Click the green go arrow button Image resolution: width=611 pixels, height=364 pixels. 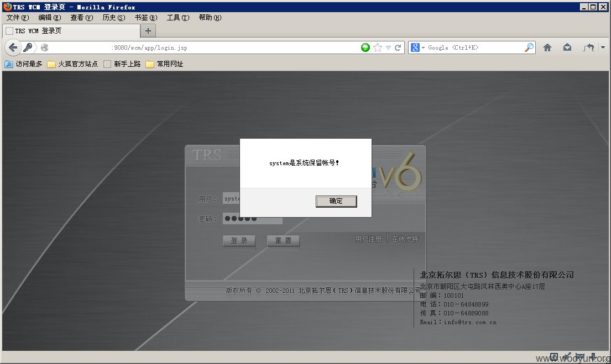365,48
